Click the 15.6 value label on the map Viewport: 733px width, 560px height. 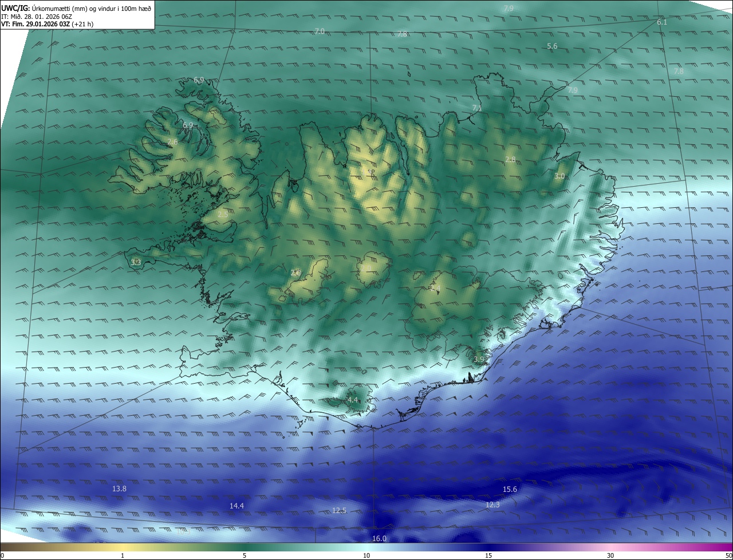click(x=510, y=489)
